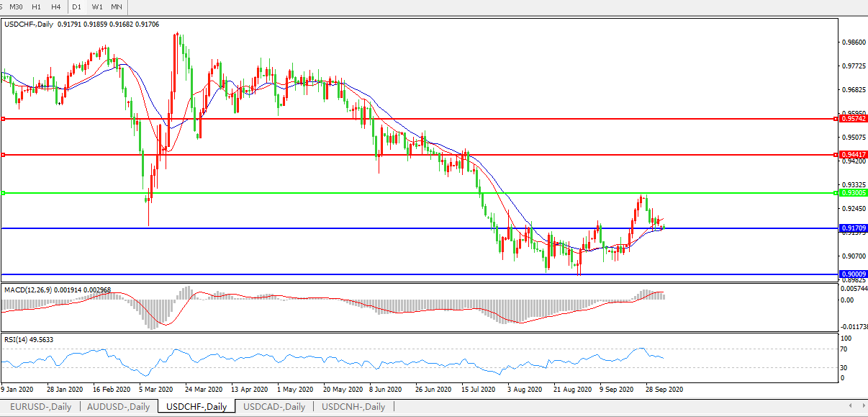This screenshot has width=868, height=417.
Task: Switch chart to M30 timeframe
Action: click(x=16, y=6)
